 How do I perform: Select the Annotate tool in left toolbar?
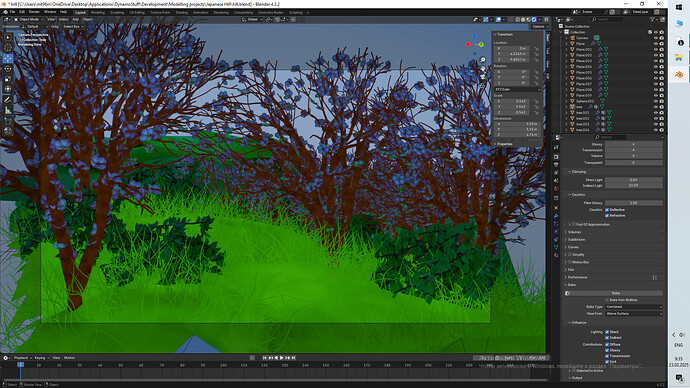(x=8, y=100)
